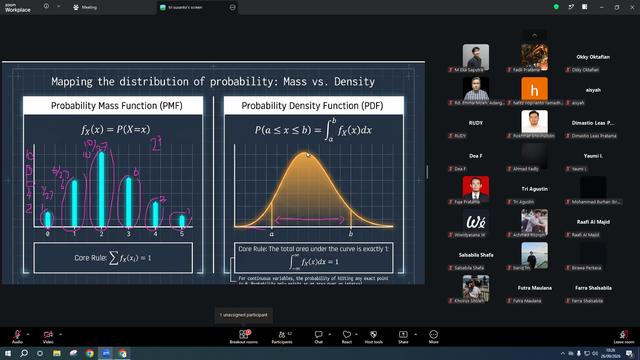Image resolution: width=640 pixels, height=360 pixels.
Task: Select the RUDY participant tile
Action: coord(476,124)
